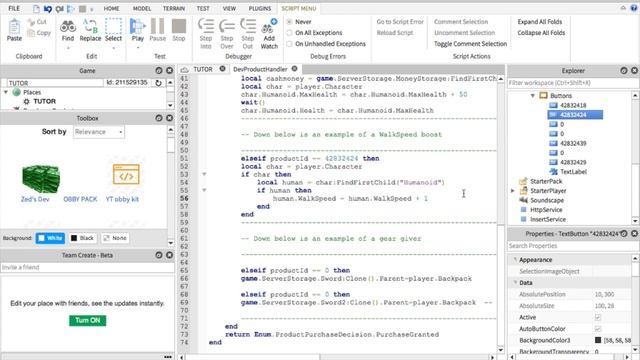Image resolution: width=640 pixels, height=360 pixels.
Task: Select the Never debug errors option
Action: [289, 22]
